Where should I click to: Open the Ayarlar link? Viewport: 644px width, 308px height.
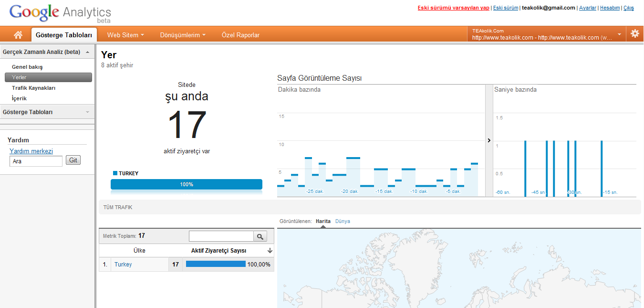pyautogui.click(x=588, y=8)
